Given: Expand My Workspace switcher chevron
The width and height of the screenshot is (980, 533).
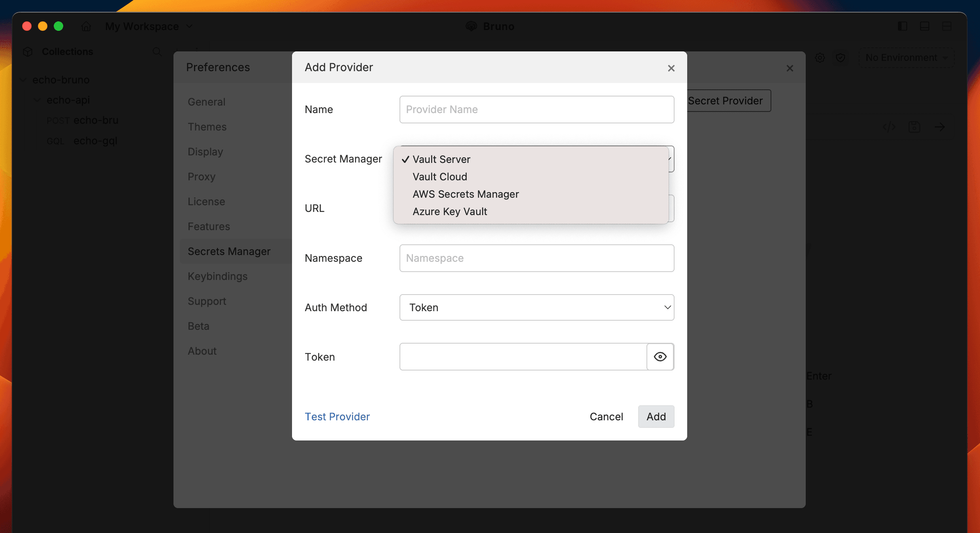Looking at the screenshot, I should point(189,26).
